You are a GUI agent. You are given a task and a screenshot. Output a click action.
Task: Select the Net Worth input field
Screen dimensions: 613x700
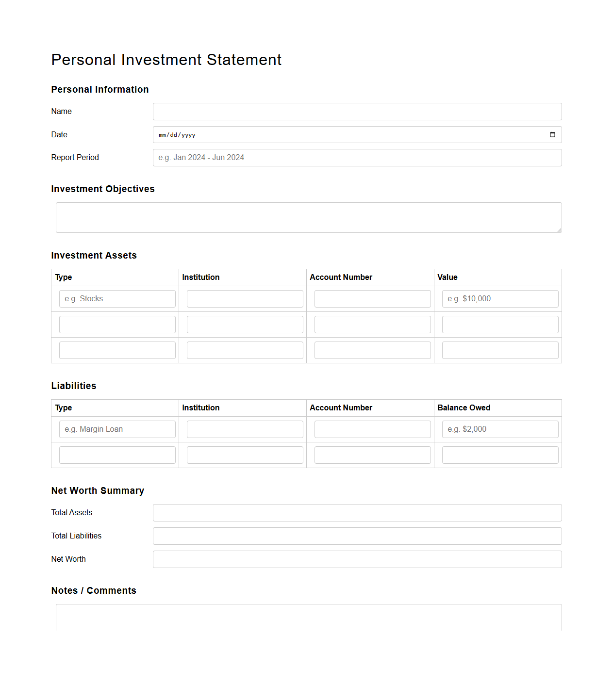(x=357, y=559)
